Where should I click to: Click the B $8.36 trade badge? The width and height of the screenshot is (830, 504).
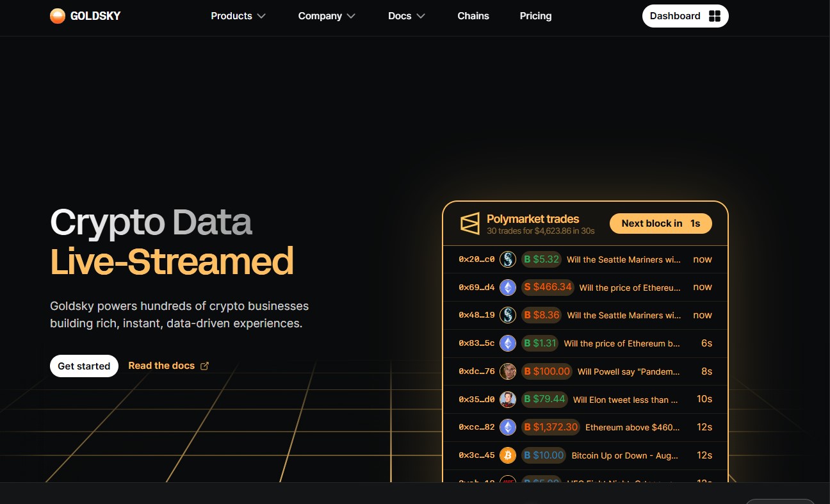[x=542, y=315]
